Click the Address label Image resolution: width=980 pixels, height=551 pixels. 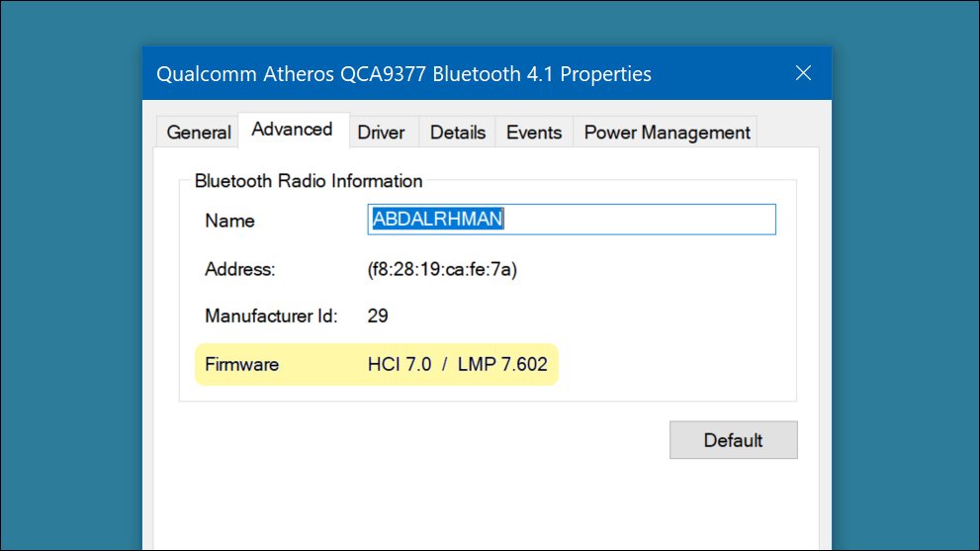click(239, 269)
